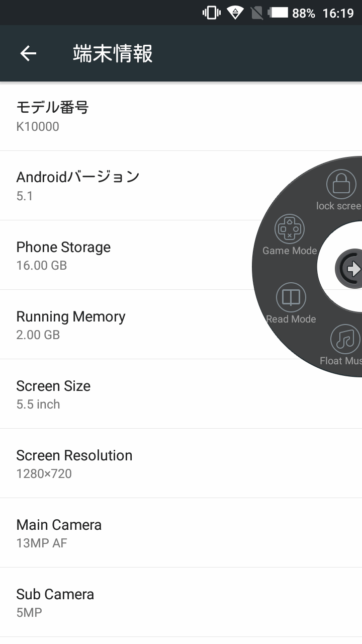Tap the 16:19 clock in status bar
362x644 pixels.
pyautogui.click(x=338, y=13)
